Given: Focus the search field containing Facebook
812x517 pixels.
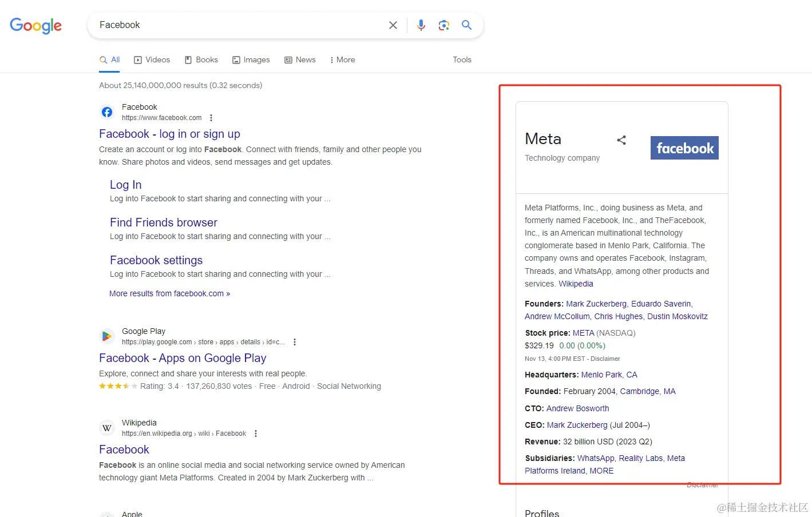Looking at the screenshot, I should pos(240,25).
